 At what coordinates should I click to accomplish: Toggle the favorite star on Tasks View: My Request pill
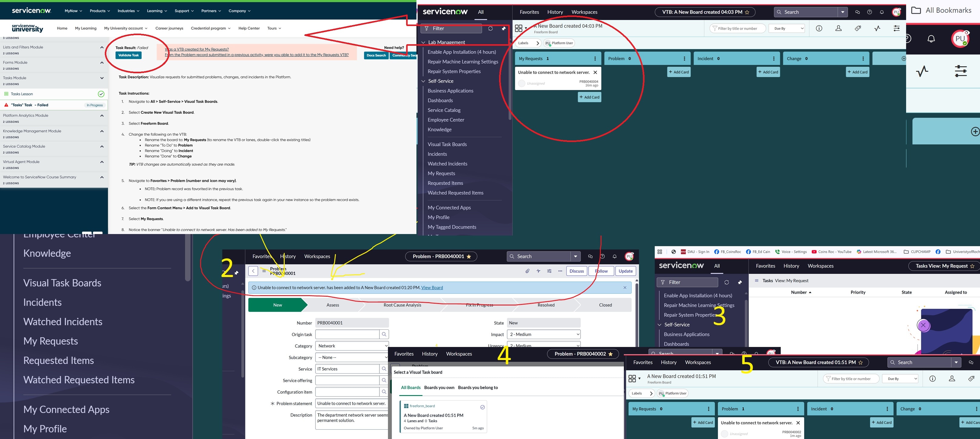click(x=972, y=266)
